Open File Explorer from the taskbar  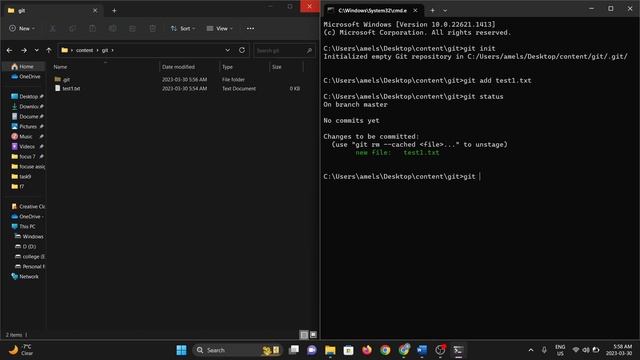pyautogui.click(x=330, y=350)
